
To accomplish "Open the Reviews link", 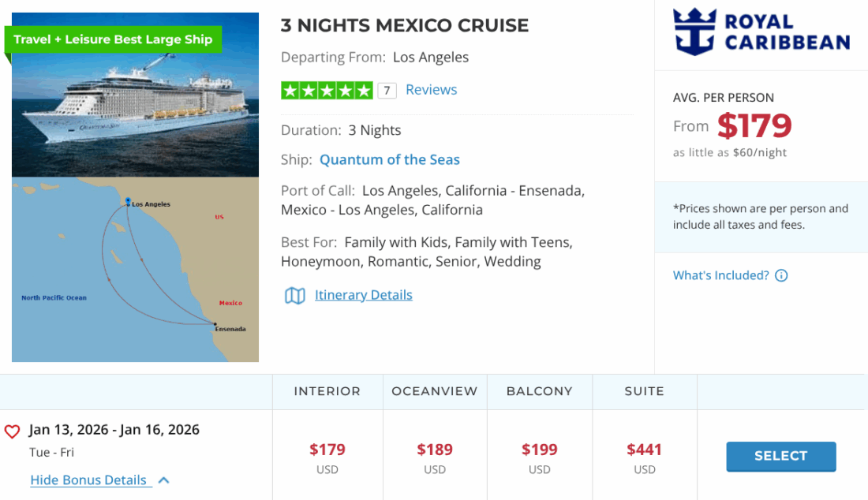I will [x=431, y=90].
